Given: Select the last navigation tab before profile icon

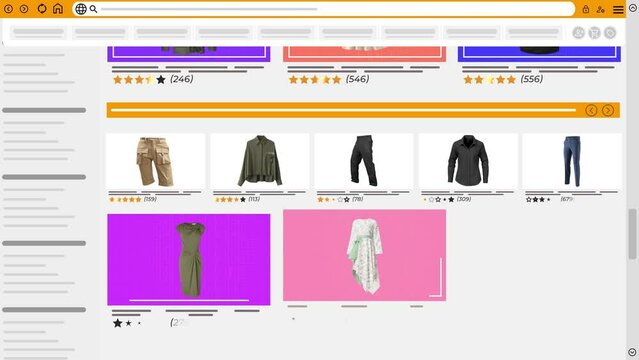Looking at the screenshot, I should click(x=533, y=33).
